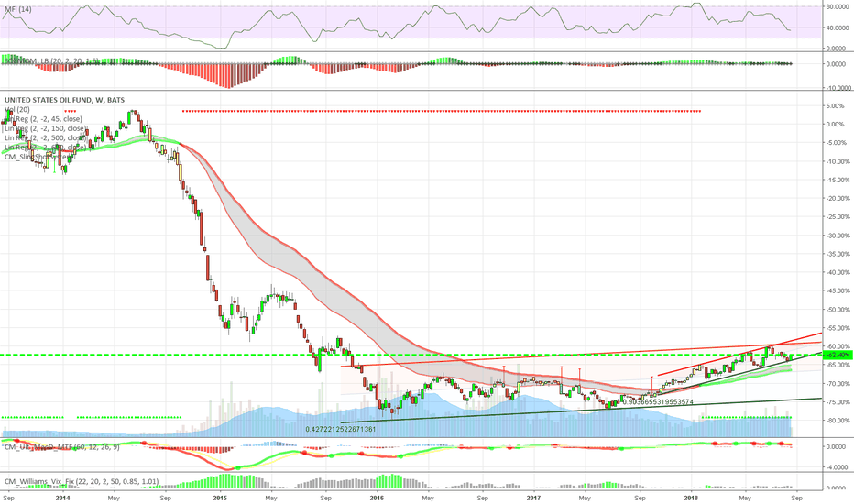
Task: Click the 2014 label on the time axis
Action: tap(62, 498)
